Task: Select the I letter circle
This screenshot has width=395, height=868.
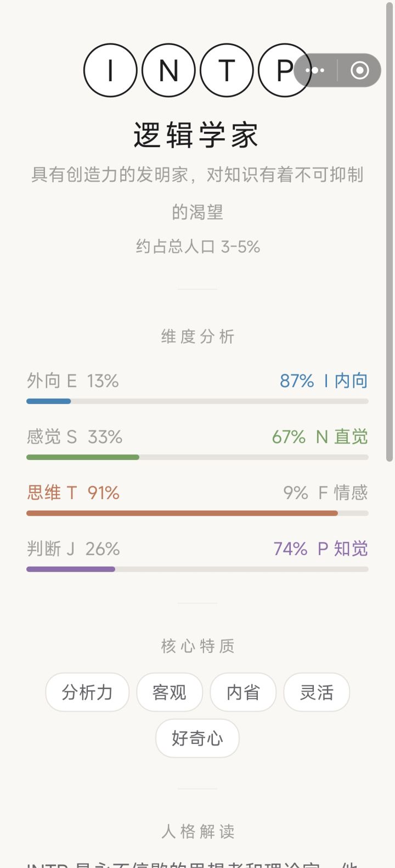Action: (110, 70)
